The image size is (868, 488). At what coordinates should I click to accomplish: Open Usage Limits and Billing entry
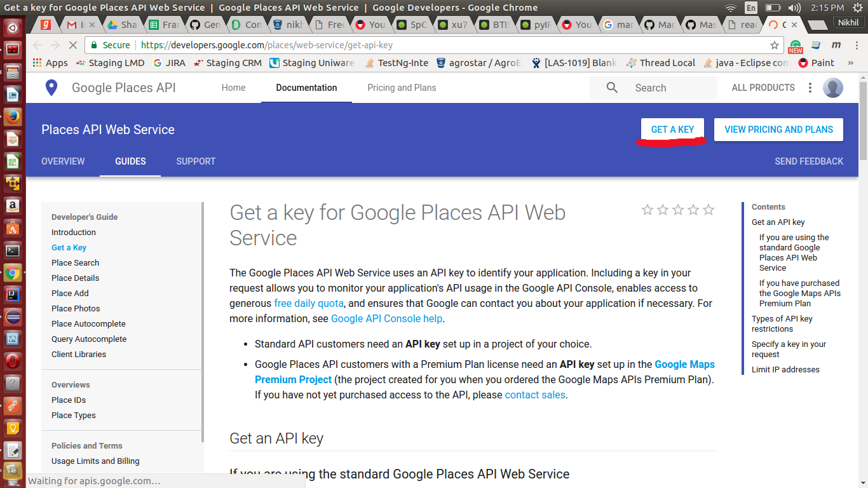pos(95,461)
